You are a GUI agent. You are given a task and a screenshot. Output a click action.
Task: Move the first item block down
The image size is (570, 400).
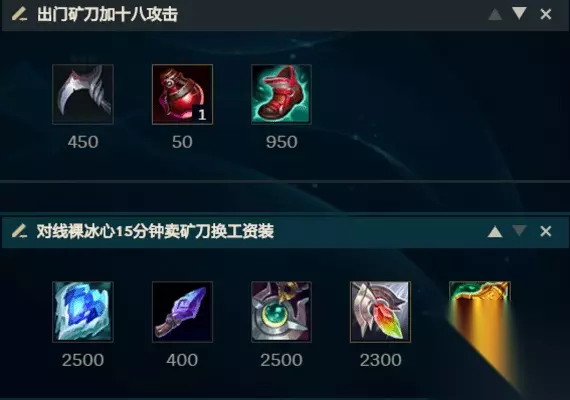[x=519, y=13]
